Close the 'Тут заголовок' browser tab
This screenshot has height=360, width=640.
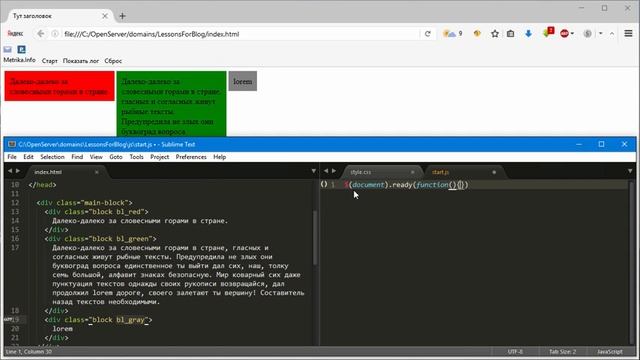tap(105, 16)
